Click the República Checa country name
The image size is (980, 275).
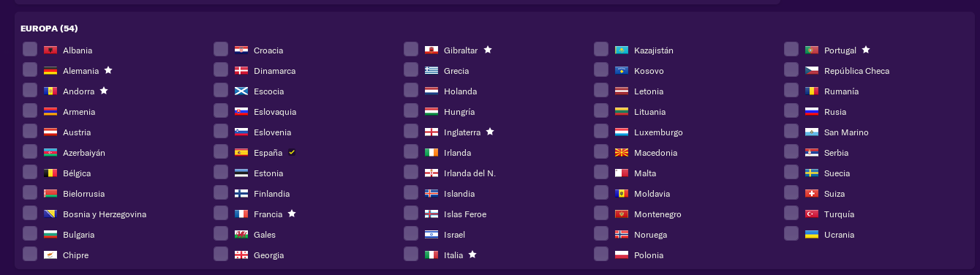tap(856, 71)
